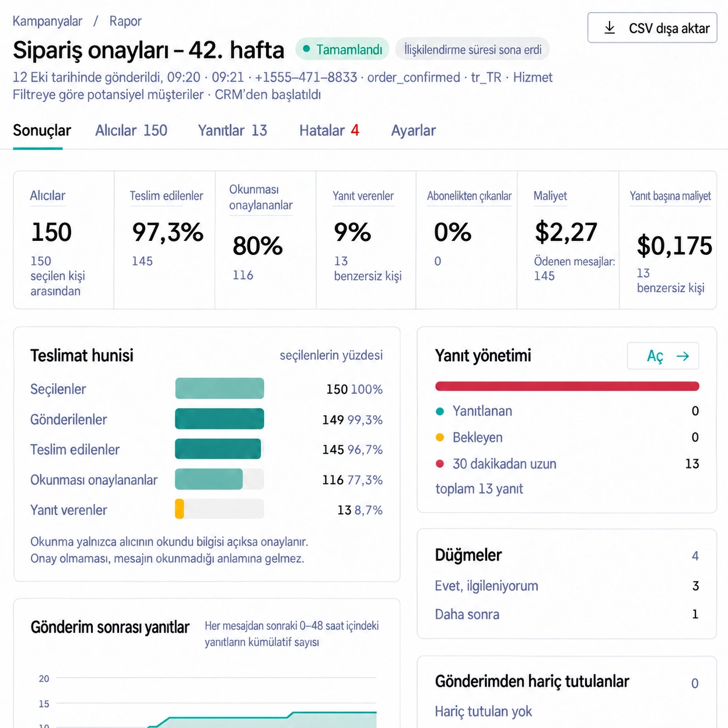Click the Alıcılar metric card value 150
Screen dimensions: 728x728
pos(52,232)
